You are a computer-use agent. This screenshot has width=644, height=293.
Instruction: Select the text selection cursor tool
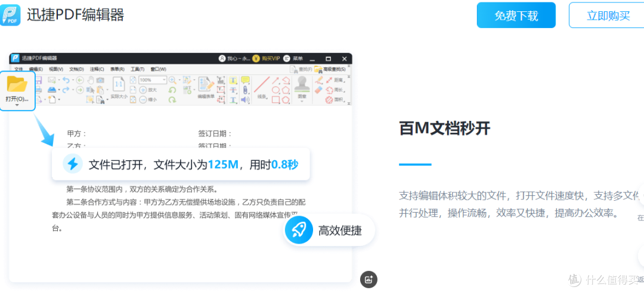(91, 91)
